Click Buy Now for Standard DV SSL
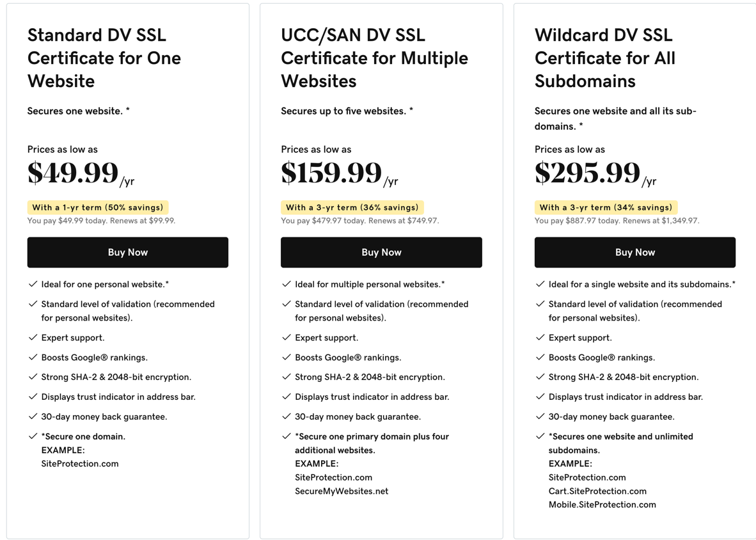Image resolution: width=756 pixels, height=540 pixels. [x=128, y=252]
